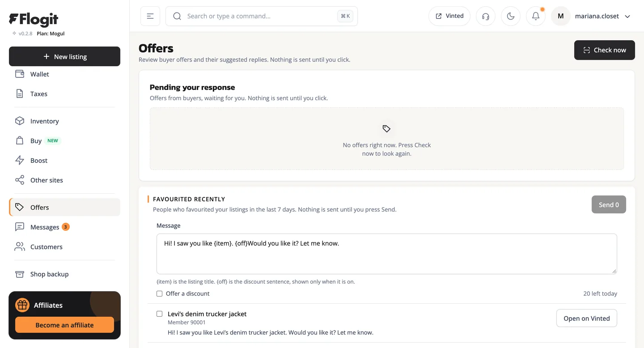Switch to dark mode via moon icon
The height and width of the screenshot is (348, 644).
point(511,16)
